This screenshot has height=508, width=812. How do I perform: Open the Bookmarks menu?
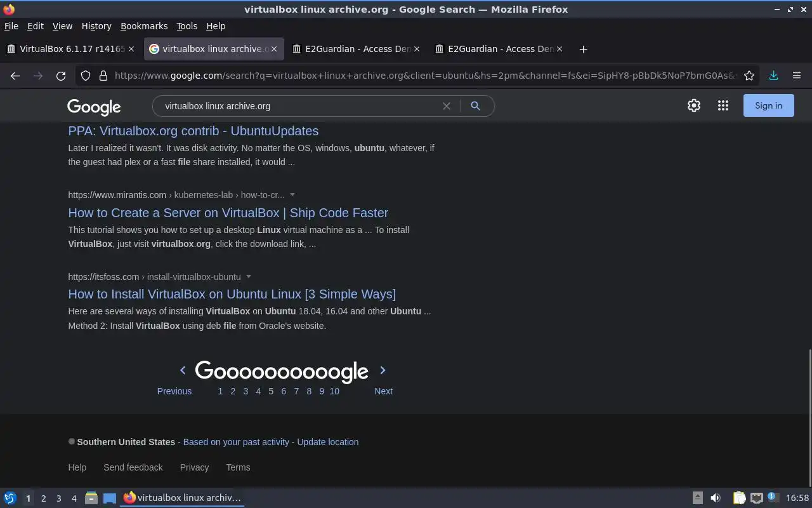click(x=144, y=26)
